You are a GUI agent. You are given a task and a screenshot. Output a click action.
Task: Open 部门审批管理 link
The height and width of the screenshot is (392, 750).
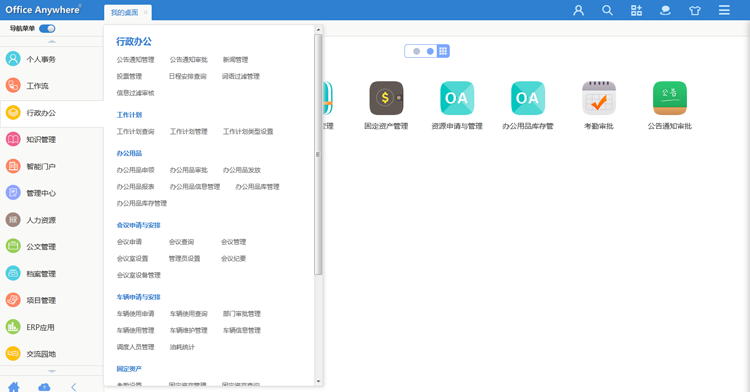tap(242, 314)
